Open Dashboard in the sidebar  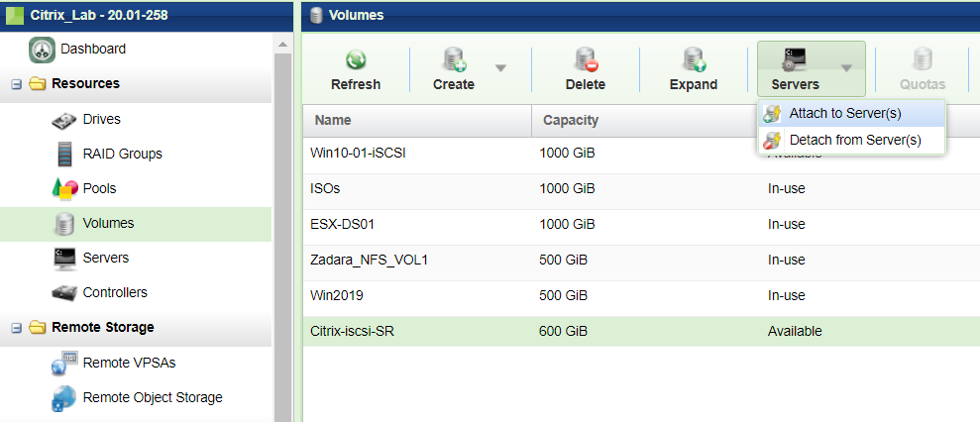93,49
